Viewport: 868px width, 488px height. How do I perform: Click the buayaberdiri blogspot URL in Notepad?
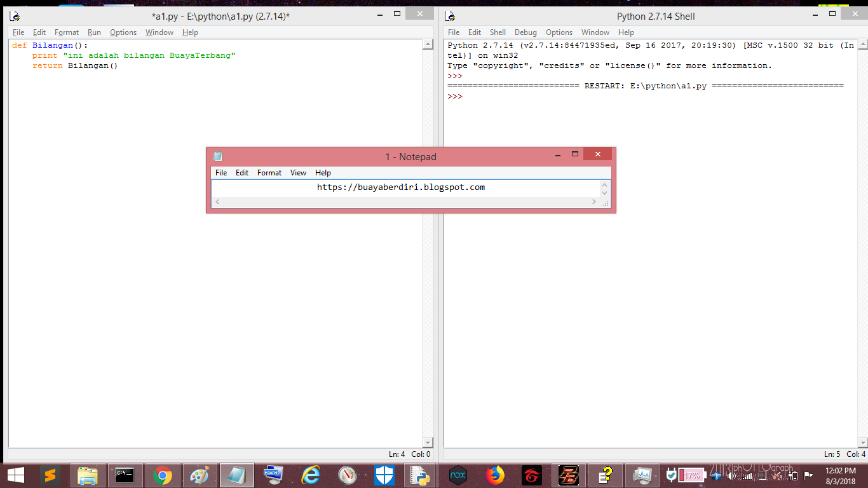coord(400,187)
